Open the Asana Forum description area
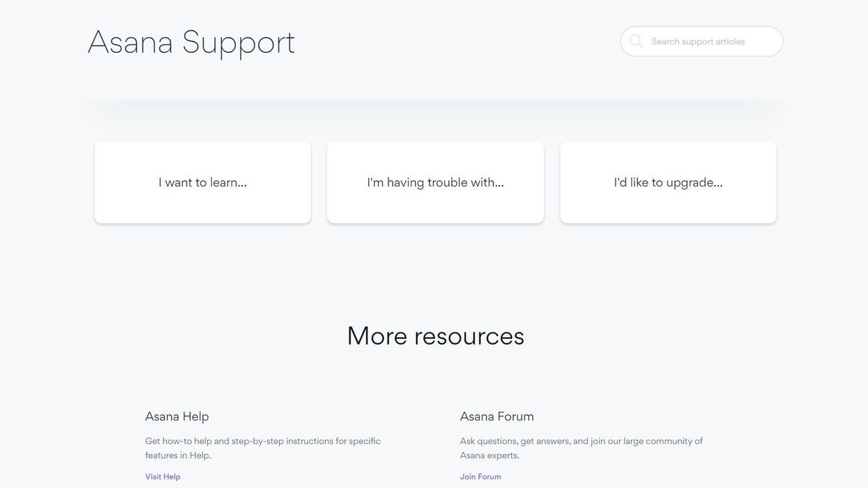Screen dimensions: 868x488 (582, 448)
